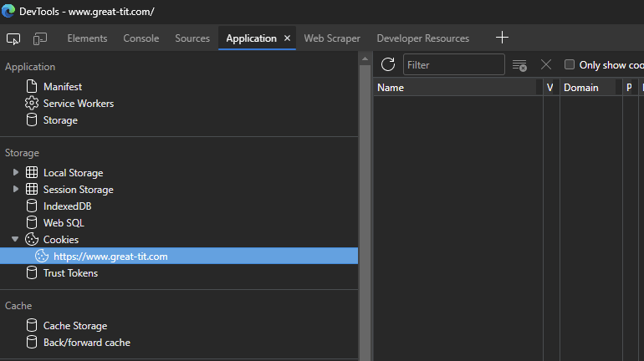
Task: Click the Web SQL database icon
Action: [32, 222]
